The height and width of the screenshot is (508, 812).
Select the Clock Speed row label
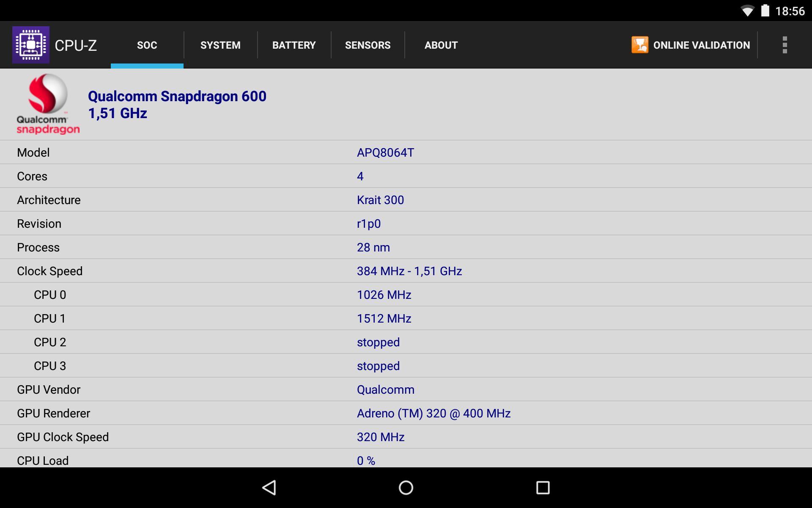(50, 271)
